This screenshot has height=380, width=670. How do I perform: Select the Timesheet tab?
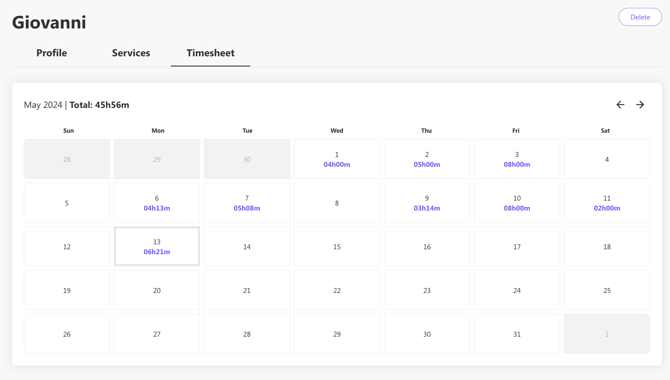[x=210, y=53]
